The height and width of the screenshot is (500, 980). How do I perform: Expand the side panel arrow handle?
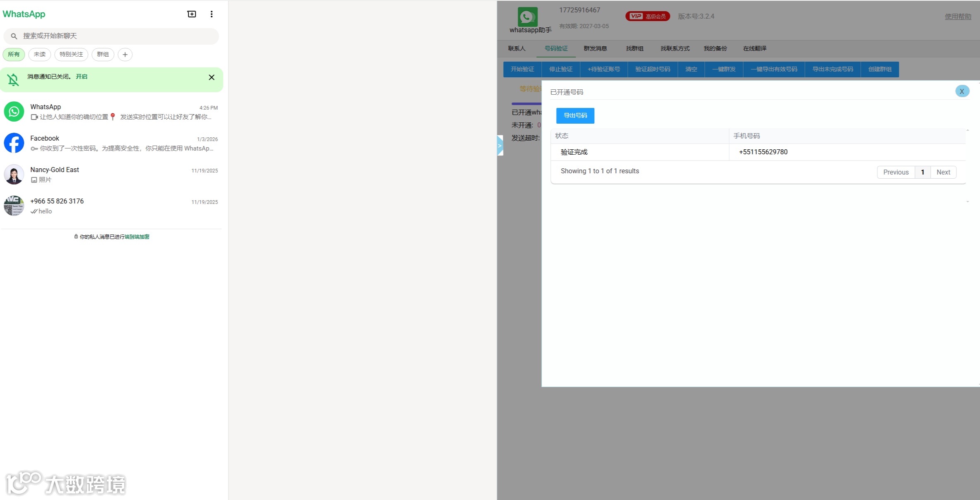[x=500, y=146]
